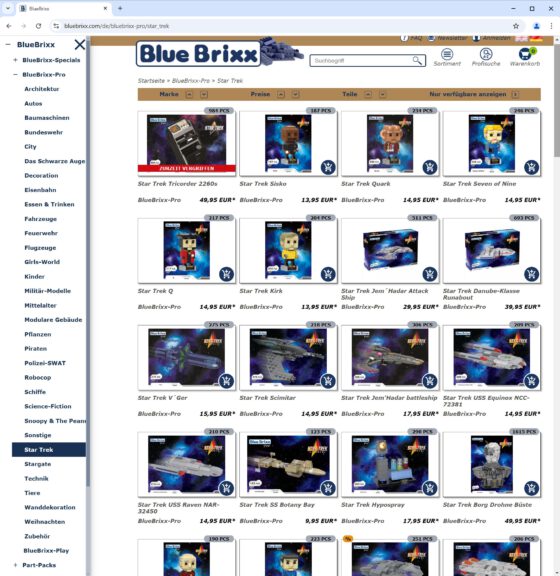560x576 pixels.
Task: Select Mittelalter category in sidebar
Action: pyautogui.click(x=40, y=305)
